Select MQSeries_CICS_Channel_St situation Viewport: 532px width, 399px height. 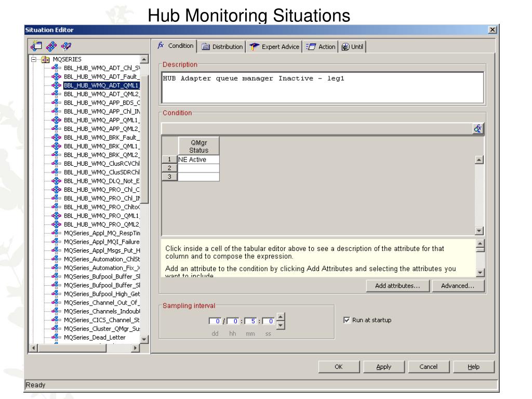101,320
